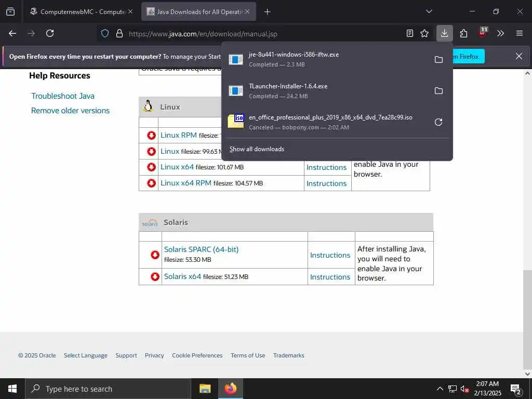
Task: Click the muted volume tray icon
Action: (464, 389)
